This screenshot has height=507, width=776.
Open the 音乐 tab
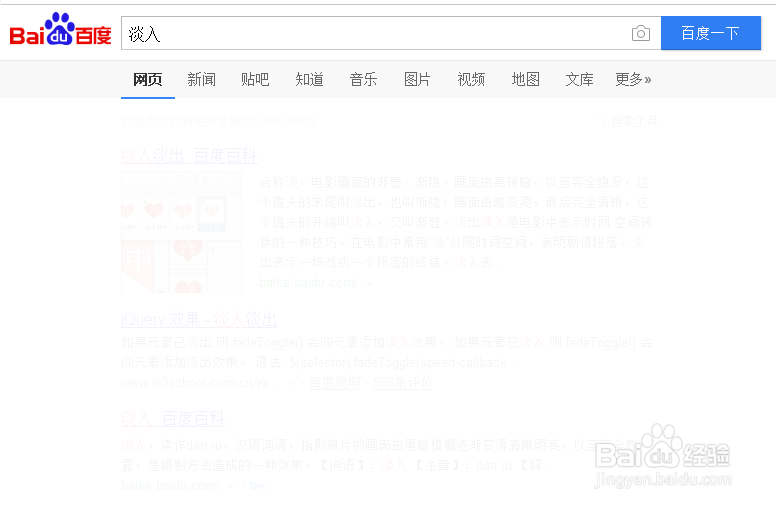[x=363, y=79]
